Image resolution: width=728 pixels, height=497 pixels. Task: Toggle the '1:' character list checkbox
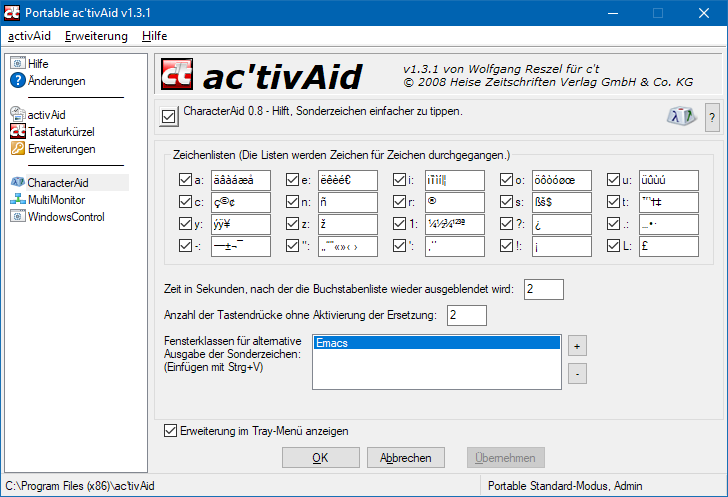399,224
